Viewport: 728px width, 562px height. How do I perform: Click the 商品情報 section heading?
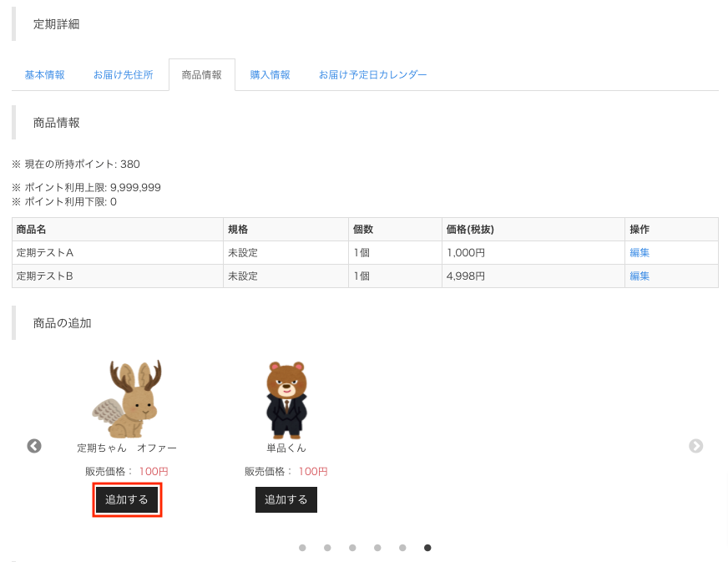56,123
